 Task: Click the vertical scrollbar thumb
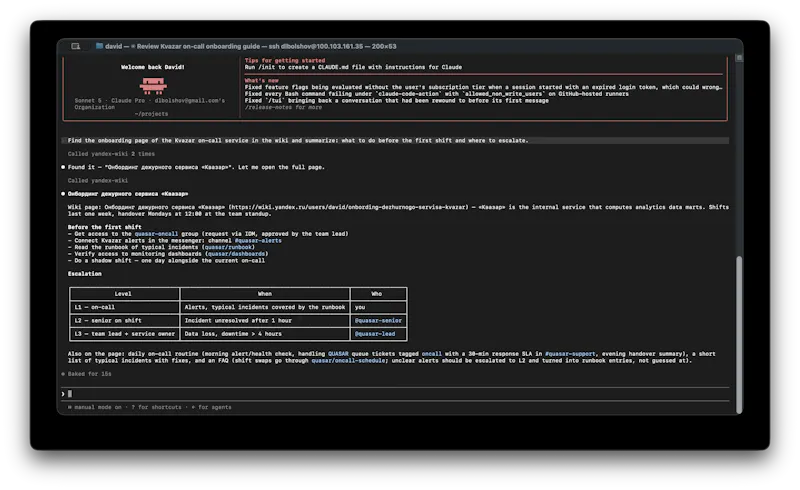pyautogui.click(x=738, y=334)
